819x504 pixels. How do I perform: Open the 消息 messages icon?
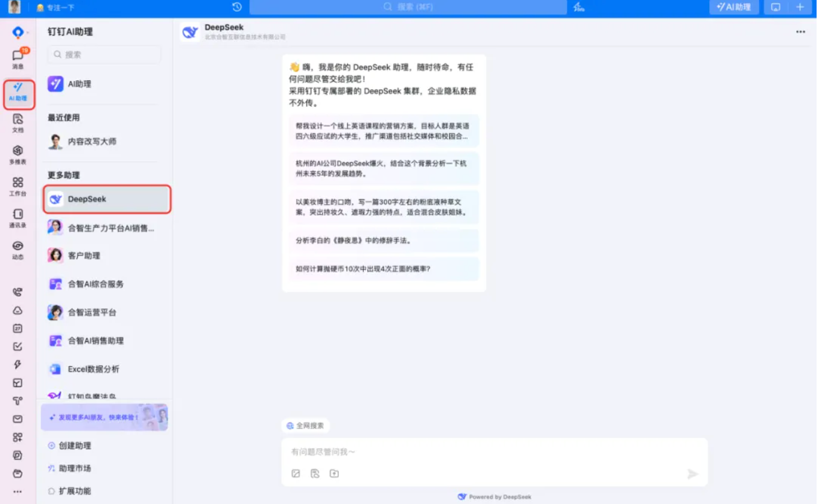[x=18, y=59]
